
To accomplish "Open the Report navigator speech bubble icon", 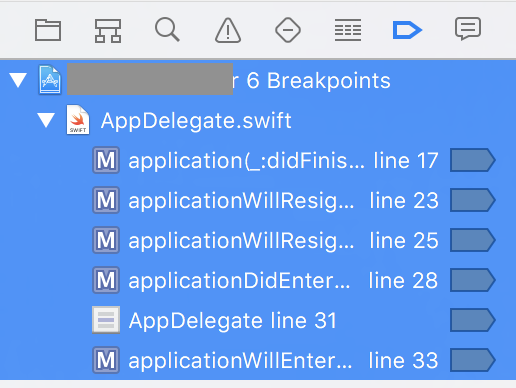I will pyautogui.click(x=468, y=29).
